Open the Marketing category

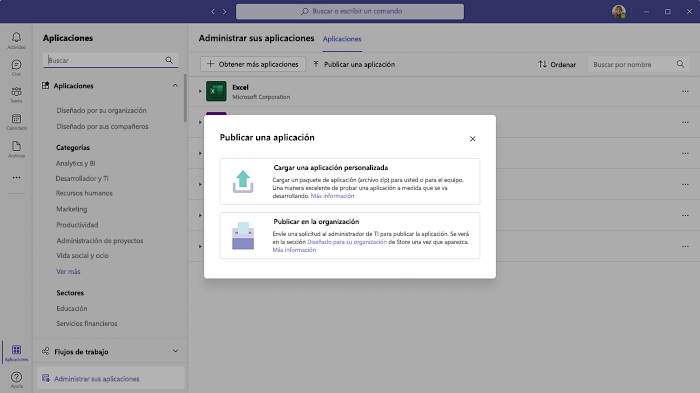pos(71,209)
